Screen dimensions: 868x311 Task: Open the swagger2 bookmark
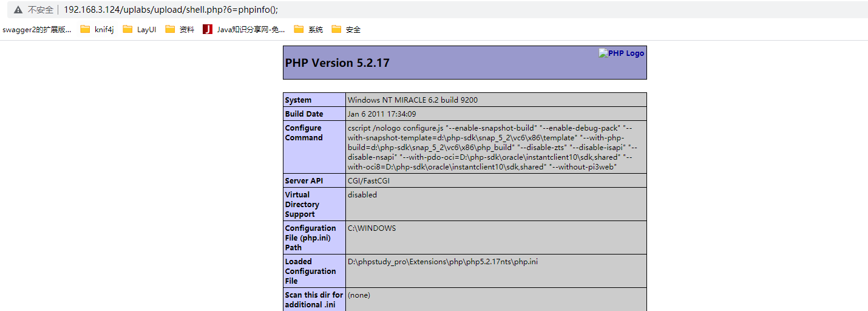coord(36,29)
